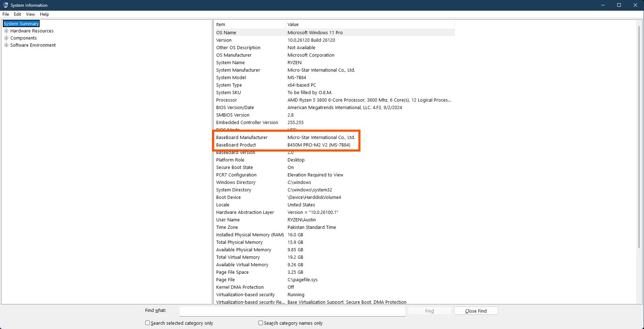
Task: Expand the Hardware Resources node
Action: (6, 31)
